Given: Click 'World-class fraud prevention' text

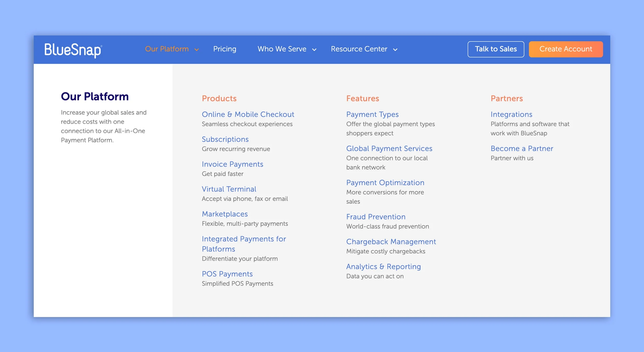Looking at the screenshot, I should coord(388,226).
